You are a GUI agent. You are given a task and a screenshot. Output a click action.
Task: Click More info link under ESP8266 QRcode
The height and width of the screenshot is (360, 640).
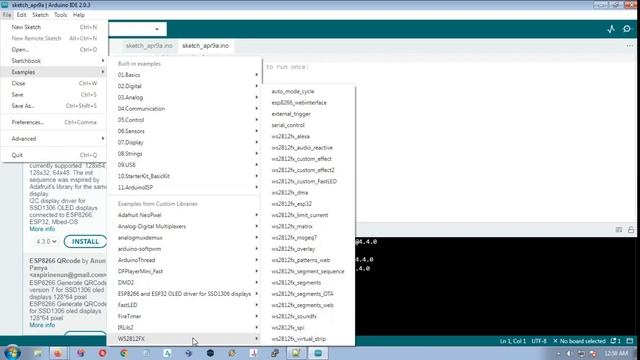[42, 325]
